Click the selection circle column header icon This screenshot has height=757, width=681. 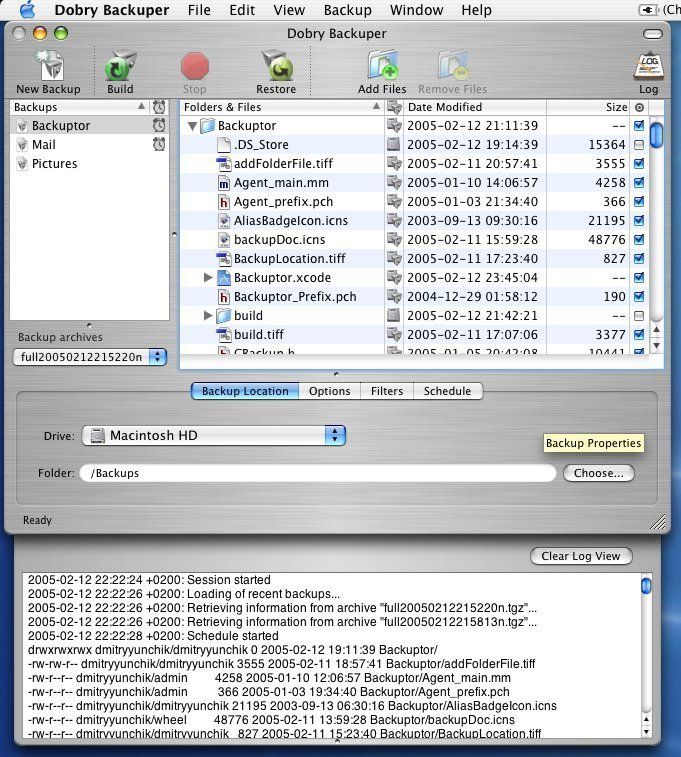[639, 107]
